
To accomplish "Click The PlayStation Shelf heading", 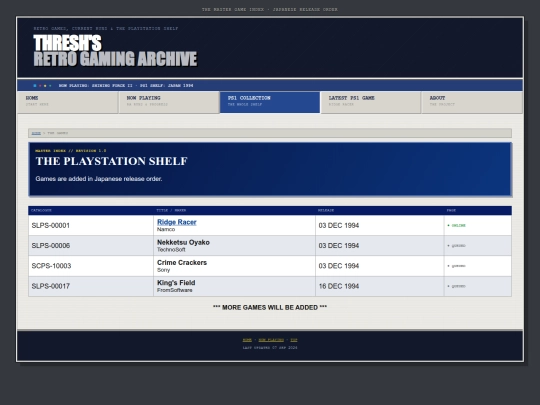I will tap(112, 161).
